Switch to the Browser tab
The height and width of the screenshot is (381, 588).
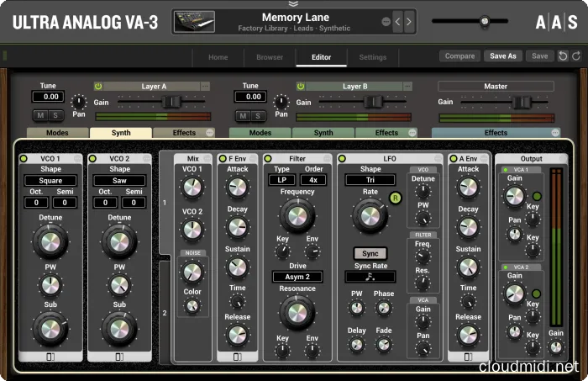click(270, 57)
